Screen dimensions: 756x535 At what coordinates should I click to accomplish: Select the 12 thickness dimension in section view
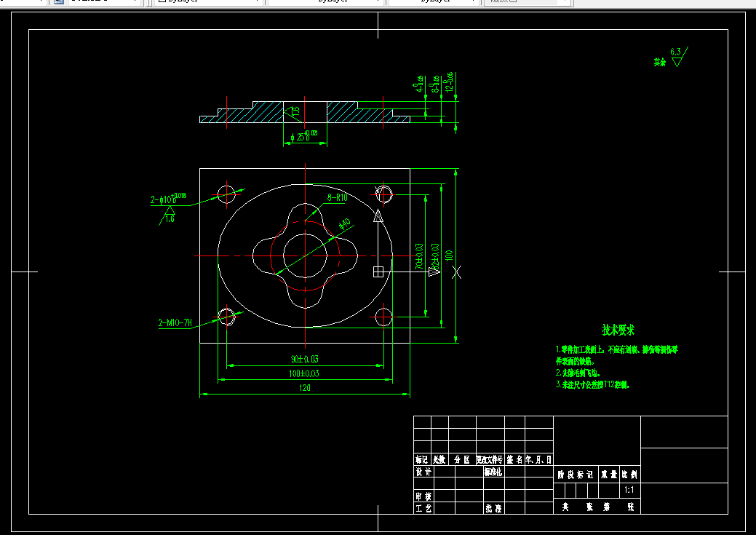click(x=450, y=82)
